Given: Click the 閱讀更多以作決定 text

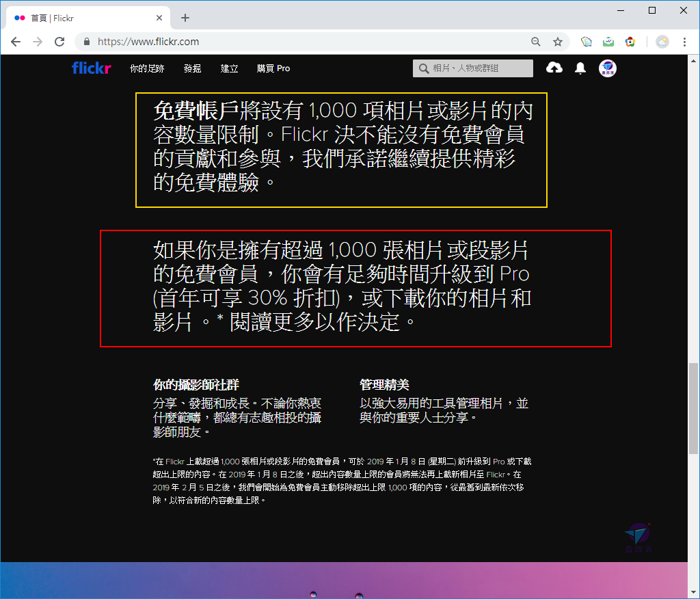Looking at the screenshot, I should (314, 321).
